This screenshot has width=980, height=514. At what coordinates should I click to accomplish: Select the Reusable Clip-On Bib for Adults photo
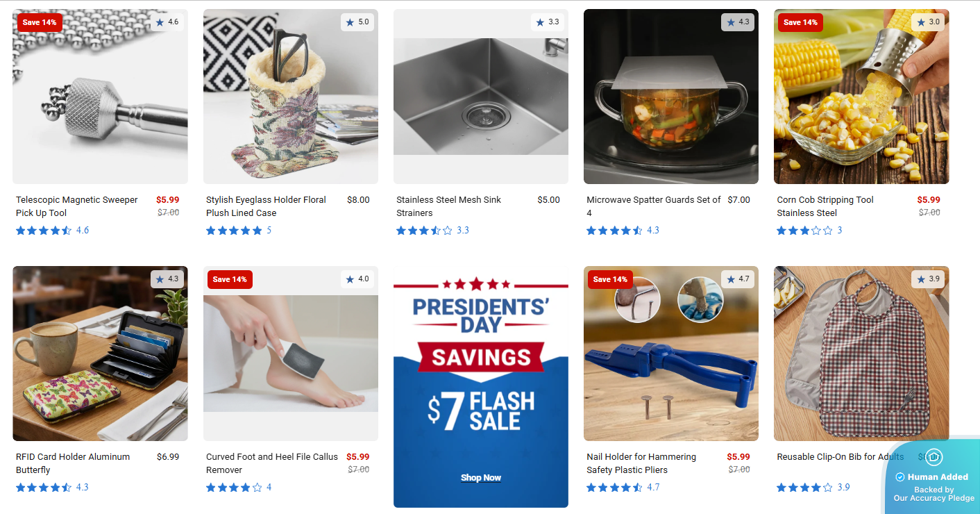pyautogui.click(x=861, y=354)
